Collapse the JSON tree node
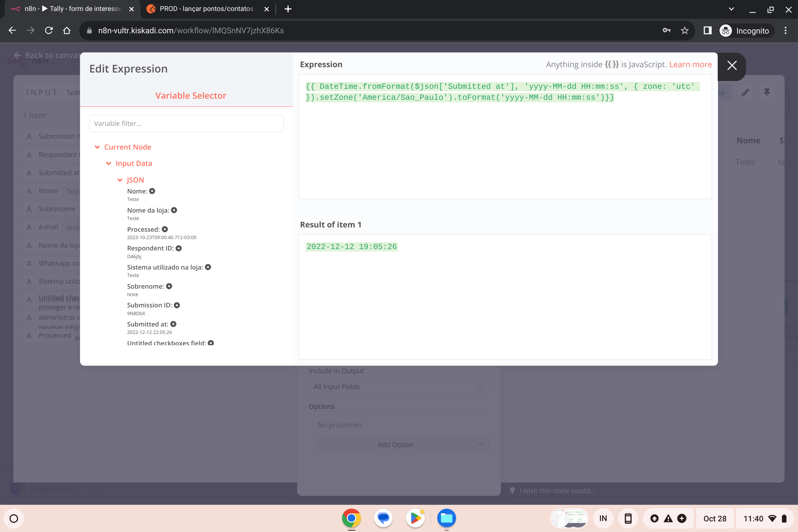 tap(120, 180)
